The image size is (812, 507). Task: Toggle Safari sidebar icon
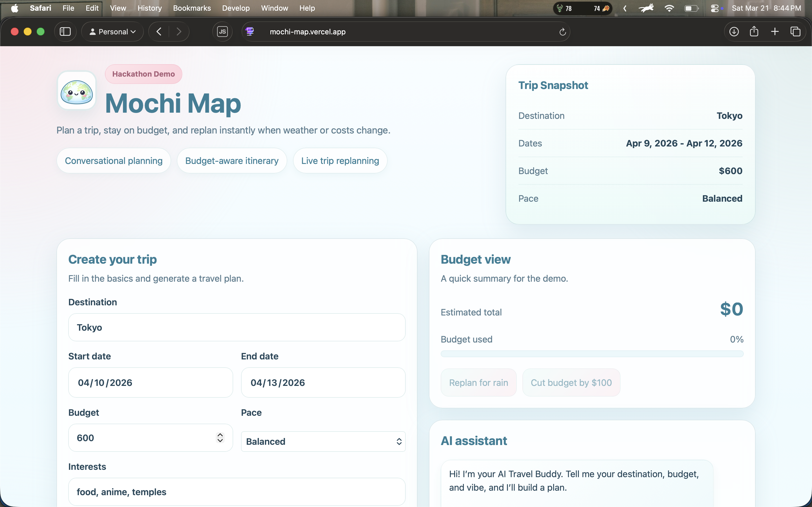click(65, 32)
